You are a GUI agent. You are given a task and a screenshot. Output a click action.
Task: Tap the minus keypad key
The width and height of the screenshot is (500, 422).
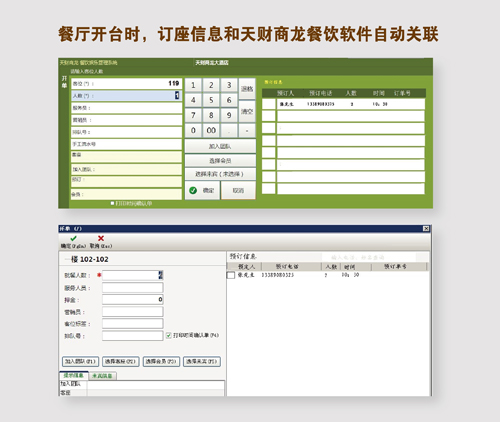(247, 130)
